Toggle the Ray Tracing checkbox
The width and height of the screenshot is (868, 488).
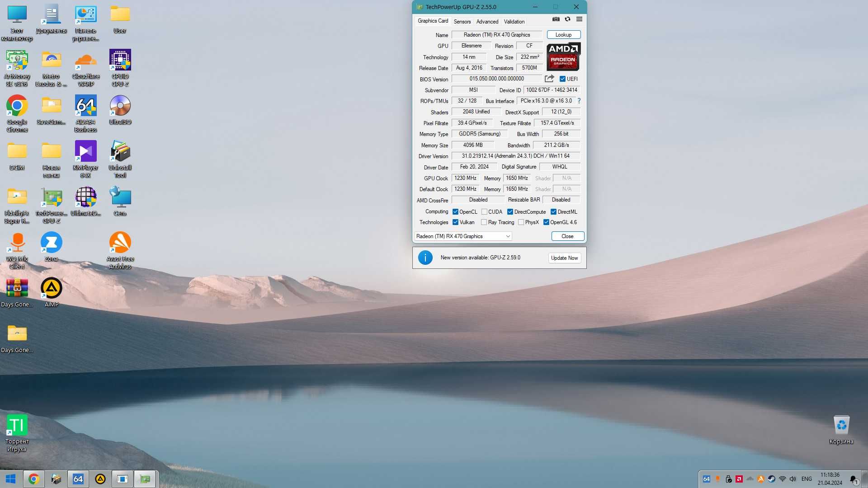tap(484, 222)
